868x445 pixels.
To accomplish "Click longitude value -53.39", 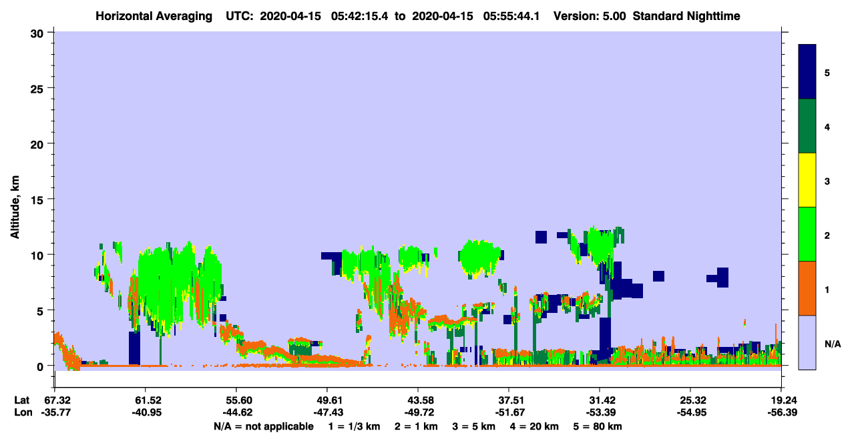I will coord(600,413).
